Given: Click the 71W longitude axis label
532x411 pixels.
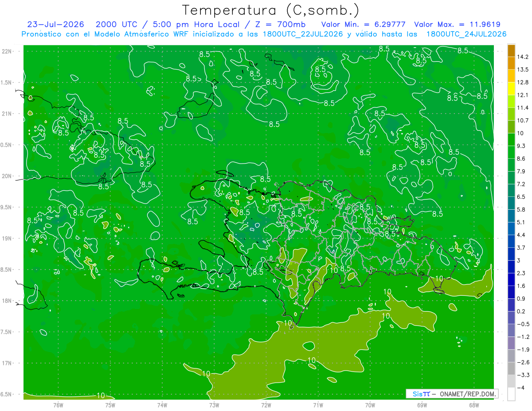Looking at the screenshot, I should tap(318, 405).
